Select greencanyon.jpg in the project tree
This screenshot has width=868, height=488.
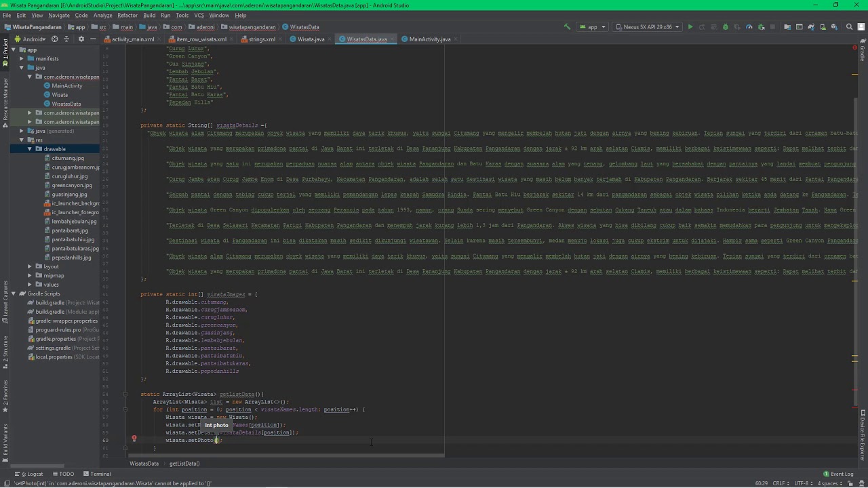click(x=72, y=185)
